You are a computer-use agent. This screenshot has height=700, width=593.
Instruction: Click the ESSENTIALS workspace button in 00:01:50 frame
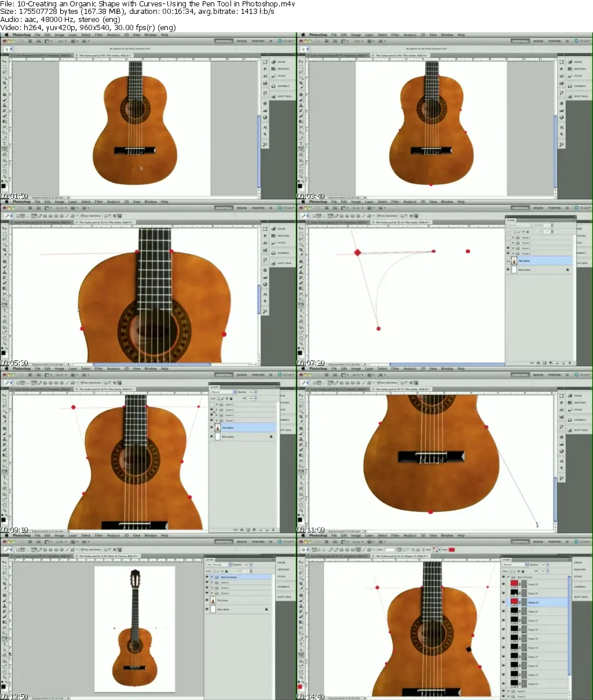click(x=224, y=41)
